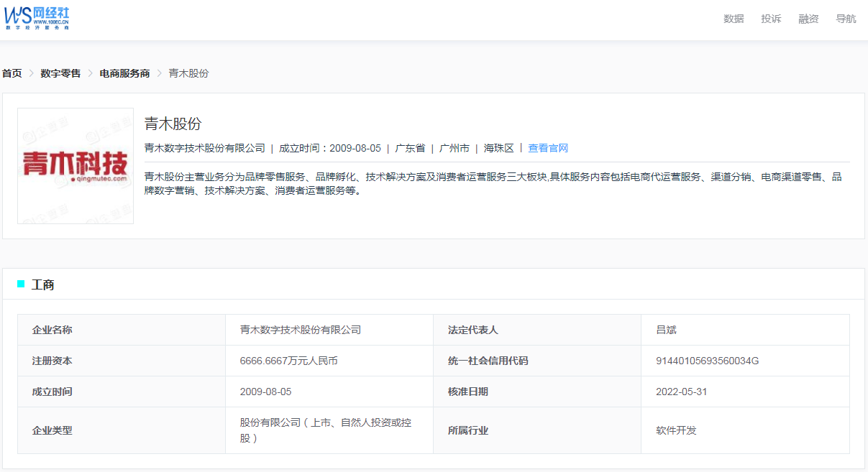Screen dimensions: 868x472
Task: Click the approval date 2022-05-31
Action: tap(682, 392)
